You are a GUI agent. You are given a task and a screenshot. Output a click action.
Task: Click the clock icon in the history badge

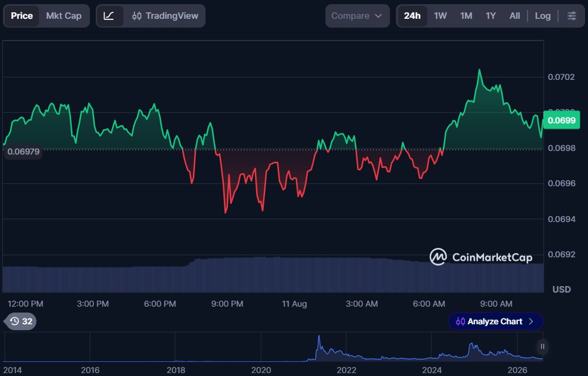click(14, 321)
